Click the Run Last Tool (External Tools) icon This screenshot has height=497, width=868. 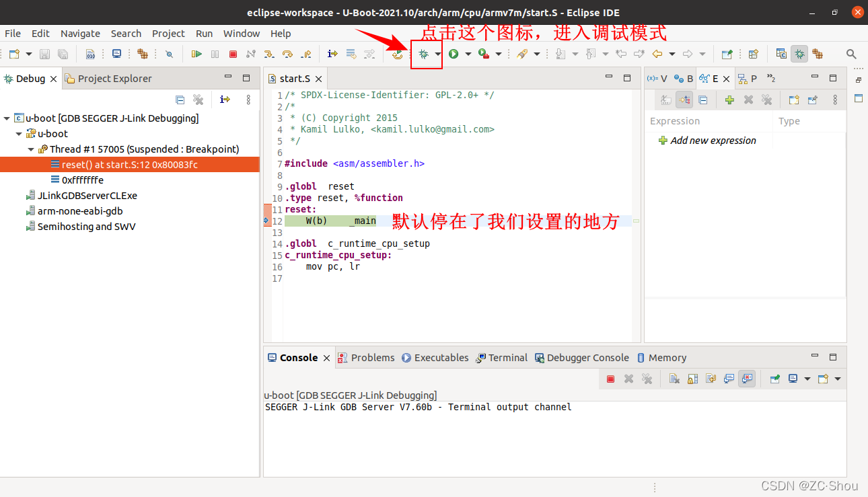[483, 54]
